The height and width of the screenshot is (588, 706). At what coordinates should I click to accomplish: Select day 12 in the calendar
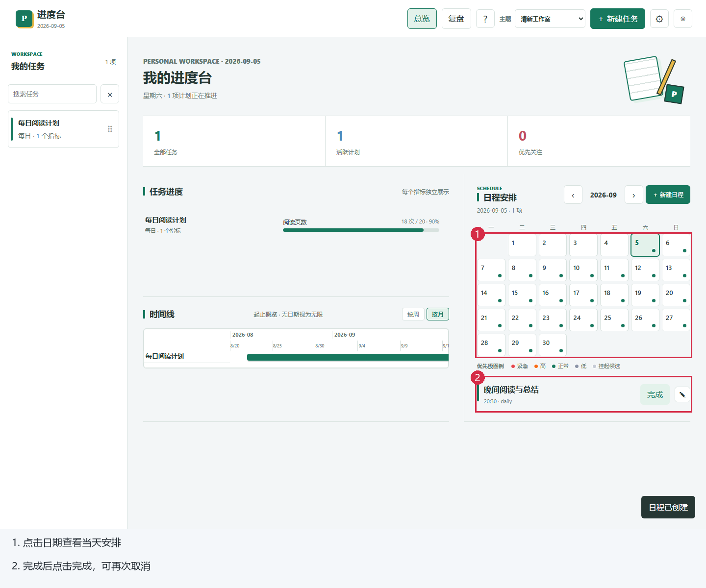pyautogui.click(x=645, y=270)
